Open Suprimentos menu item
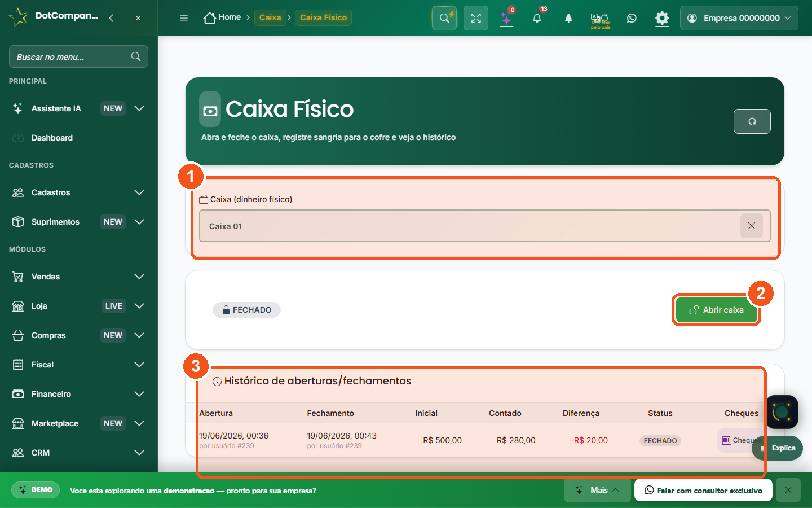Image resolution: width=812 pixels, height=508 pixels. point(55,222)
